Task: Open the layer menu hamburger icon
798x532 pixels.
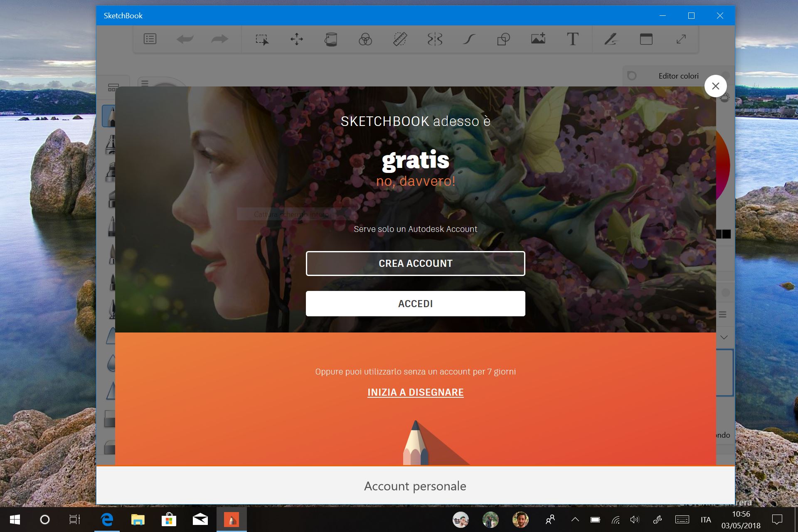Action: 723,315
